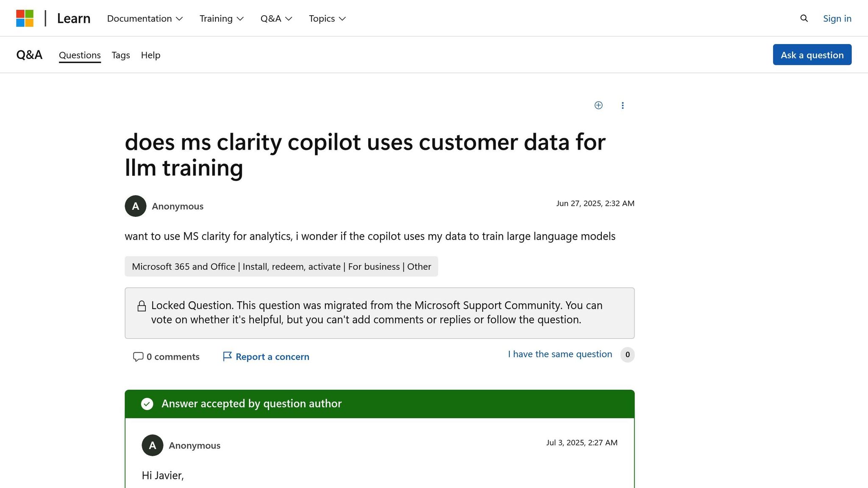The height and width of the screenshot is (488, 868).
Task: Click the Report a concern flag icon
Action: click(x=227, y=356)
